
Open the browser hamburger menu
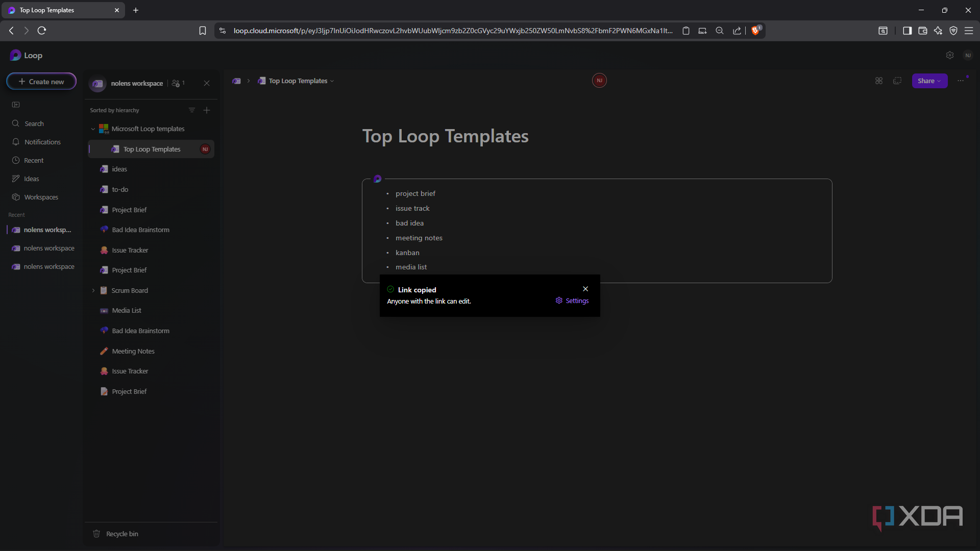point(968,31)
